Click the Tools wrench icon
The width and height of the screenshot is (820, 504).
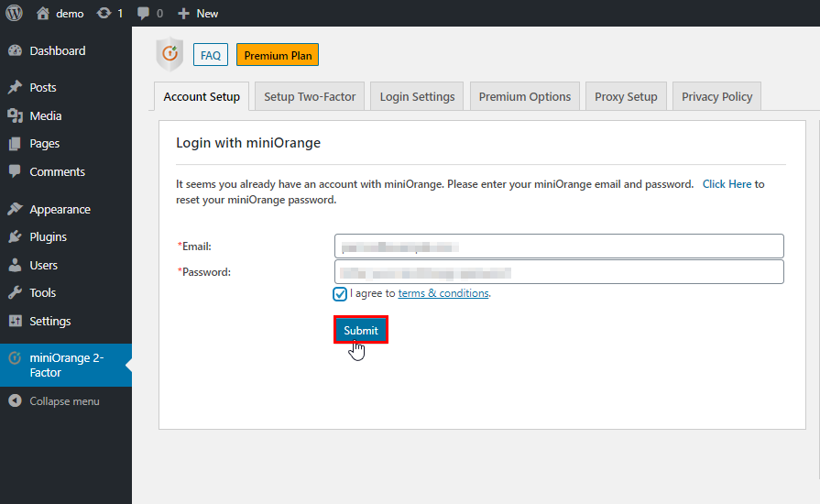tap(16, 293)
